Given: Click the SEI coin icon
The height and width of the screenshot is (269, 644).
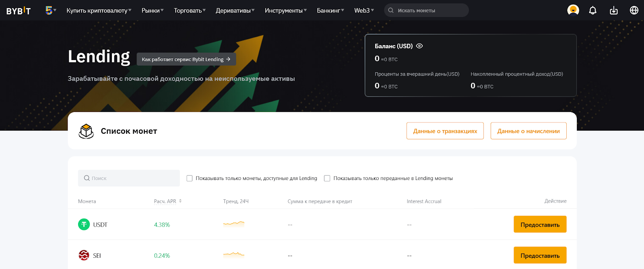Looking at the screenshot, I should click(x=84, y=255).
